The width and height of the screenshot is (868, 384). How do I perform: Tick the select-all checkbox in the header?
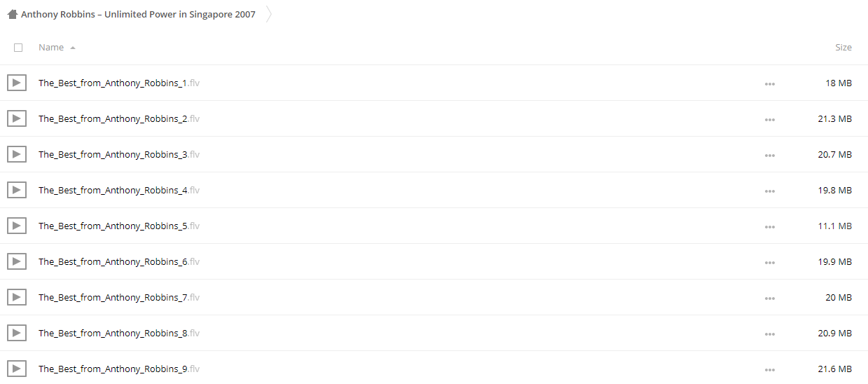point(18,48)
